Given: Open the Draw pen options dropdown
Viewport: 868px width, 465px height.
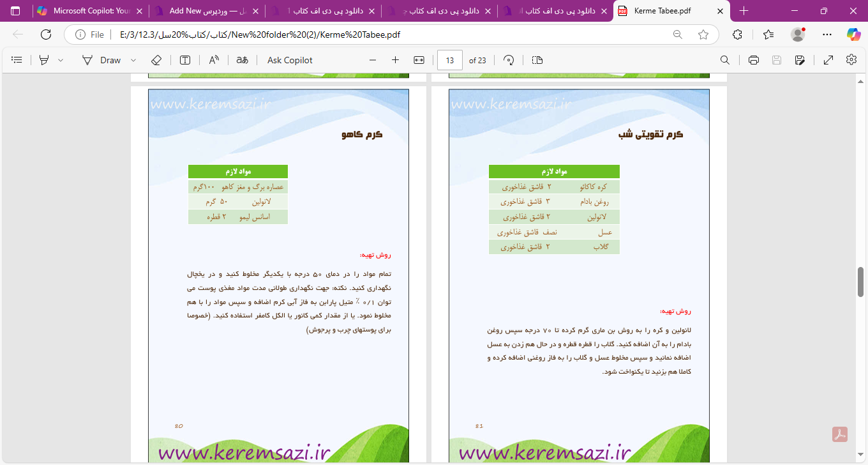Looking at the screenshot, I should [133, 60].
